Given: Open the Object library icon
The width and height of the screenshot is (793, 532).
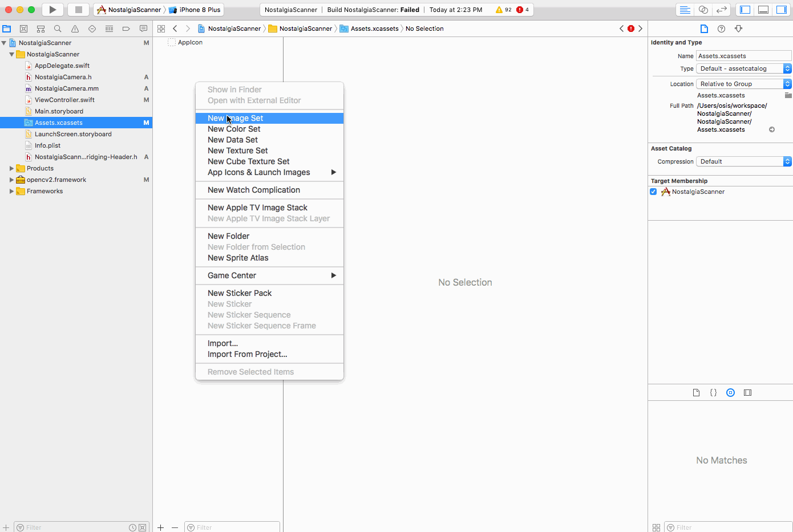Looking at the screenshot, I should 730,393.
